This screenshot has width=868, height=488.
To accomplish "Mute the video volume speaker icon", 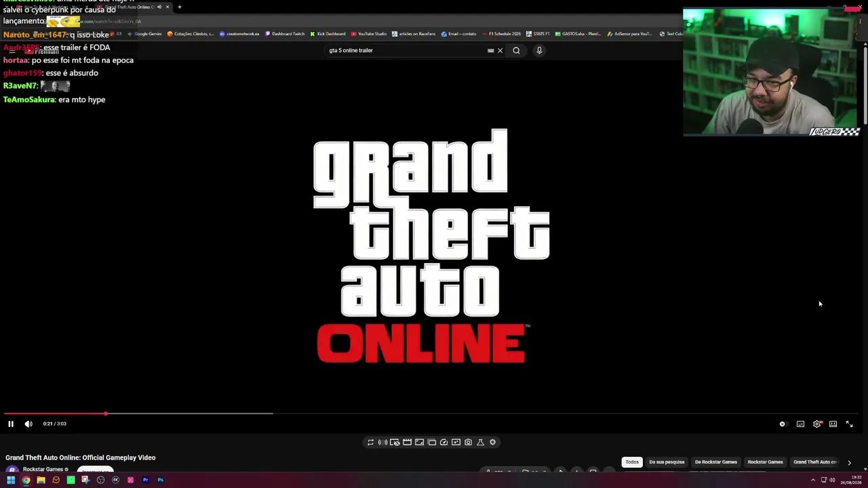I will (28, 424).
